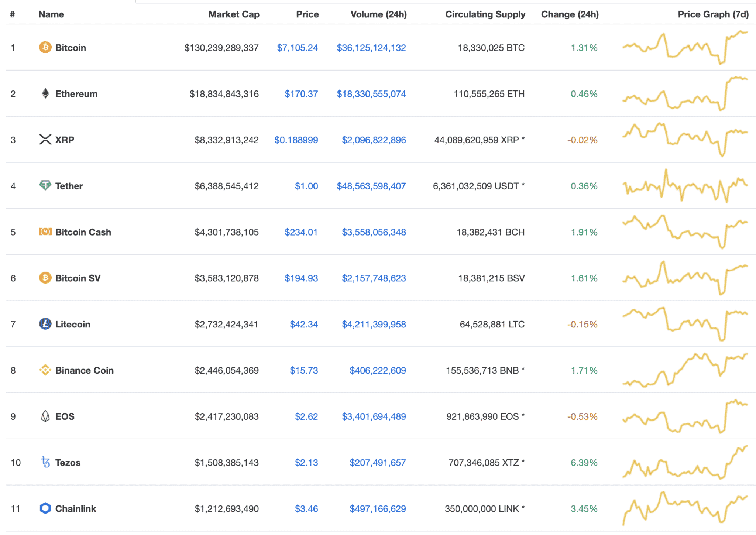
Task: Click the EOS logo icon
Action: (x=45, y=416)
